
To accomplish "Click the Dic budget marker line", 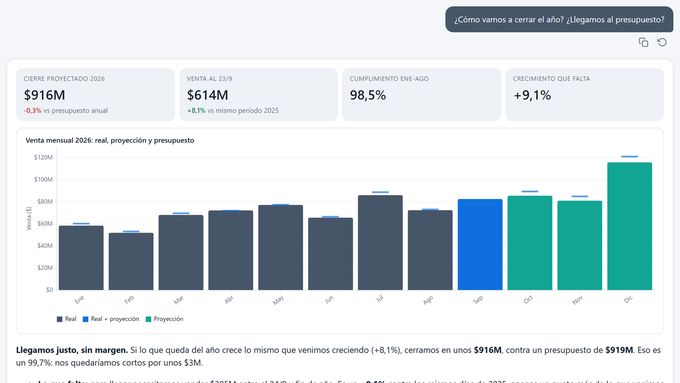I will tap(630, 157).
